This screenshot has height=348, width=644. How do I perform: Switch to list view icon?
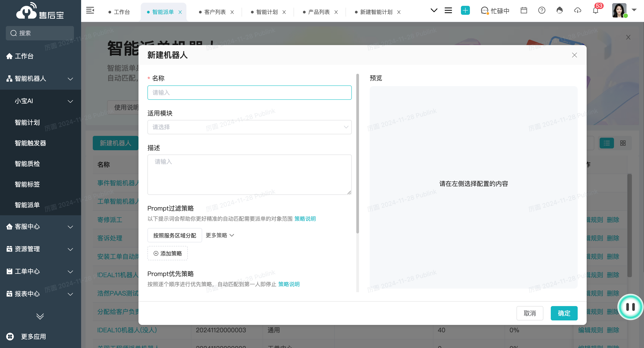pyautogui.click(x=607, y=143)
